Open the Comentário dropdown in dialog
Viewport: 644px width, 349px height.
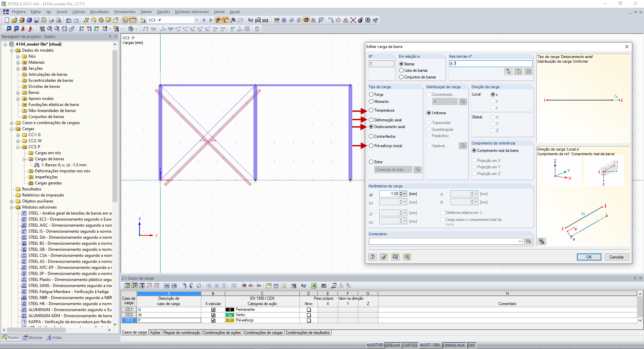pyautogui.click(x=520, y=241)
